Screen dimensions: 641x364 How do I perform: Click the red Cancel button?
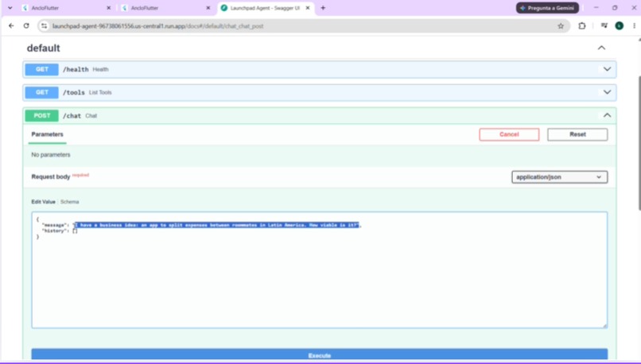509,134
